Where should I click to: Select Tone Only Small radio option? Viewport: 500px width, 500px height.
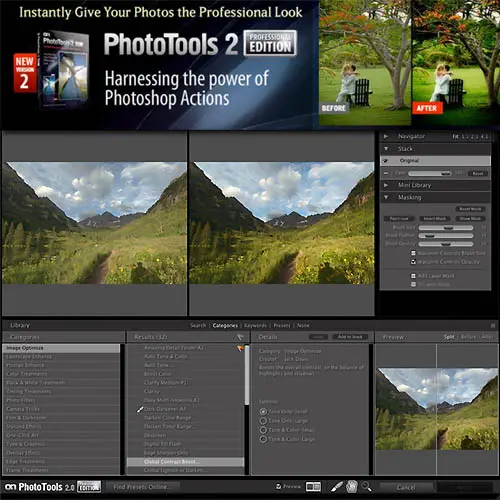263,412
